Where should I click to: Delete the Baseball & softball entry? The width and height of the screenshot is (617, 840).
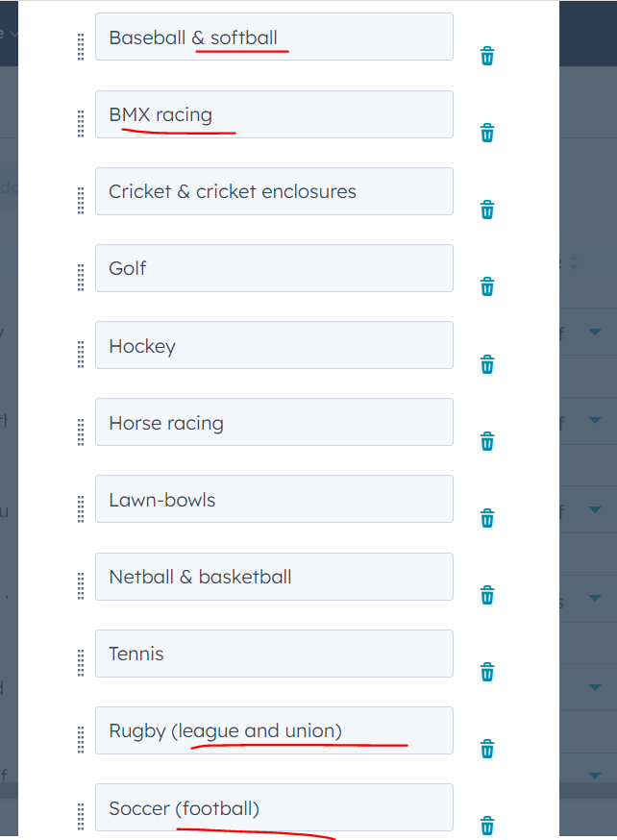487,56
